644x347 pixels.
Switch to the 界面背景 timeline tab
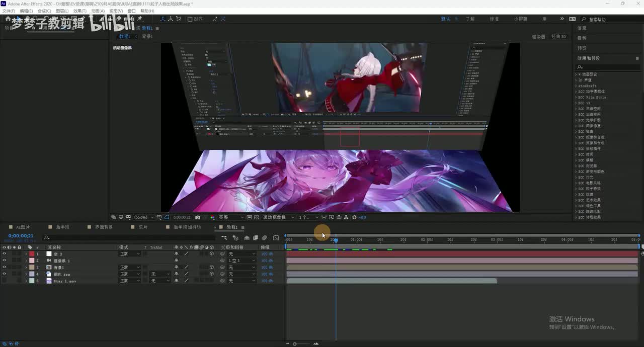pos(104,227)
